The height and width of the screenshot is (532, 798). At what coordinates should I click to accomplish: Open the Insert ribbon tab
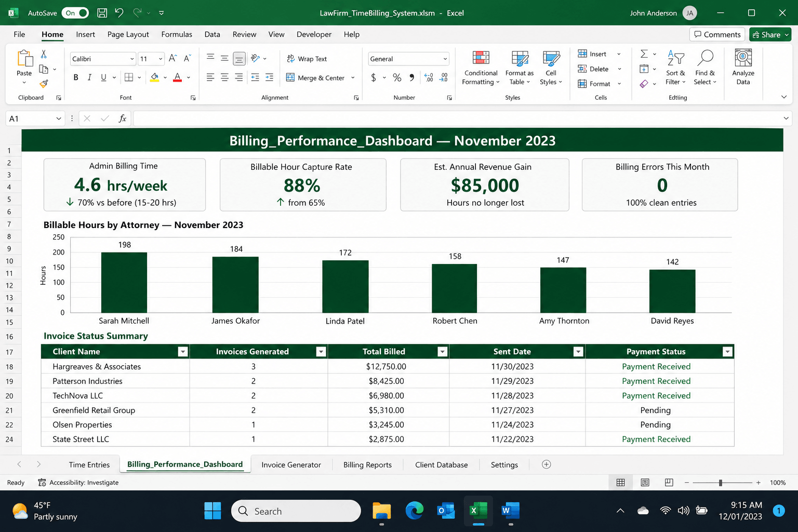[85, 34]
